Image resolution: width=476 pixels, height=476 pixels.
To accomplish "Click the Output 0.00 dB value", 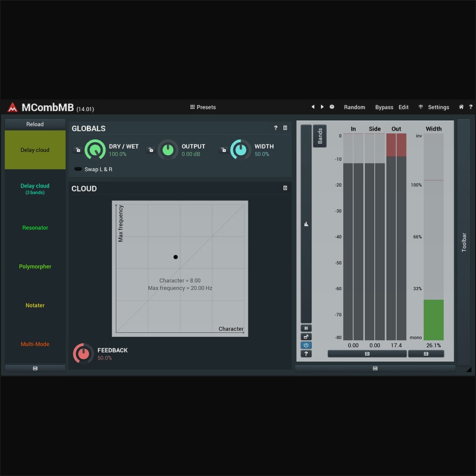I will (x=190, y=154).
